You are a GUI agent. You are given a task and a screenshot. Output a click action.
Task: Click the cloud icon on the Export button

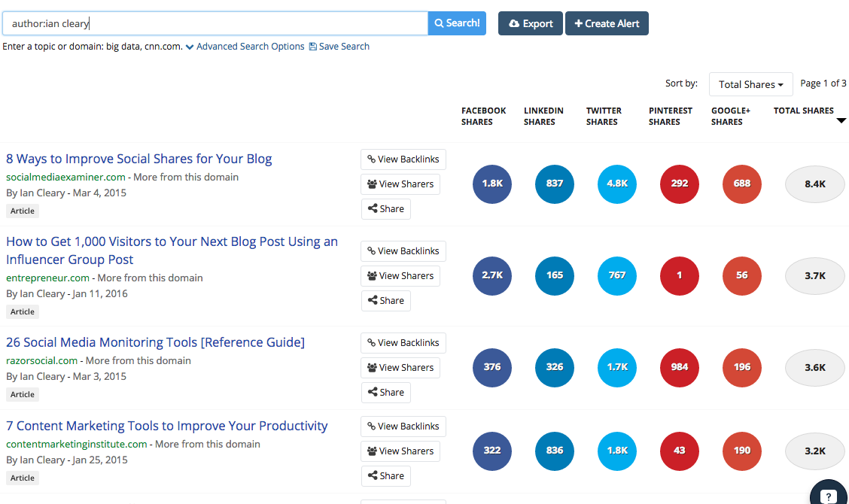point(513,23)
